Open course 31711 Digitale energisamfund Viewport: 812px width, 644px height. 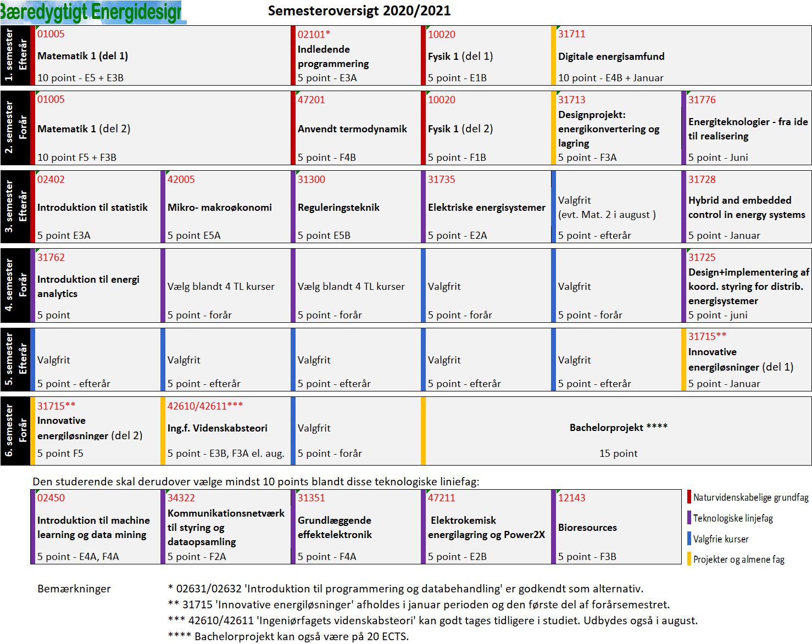coord(681,55)
